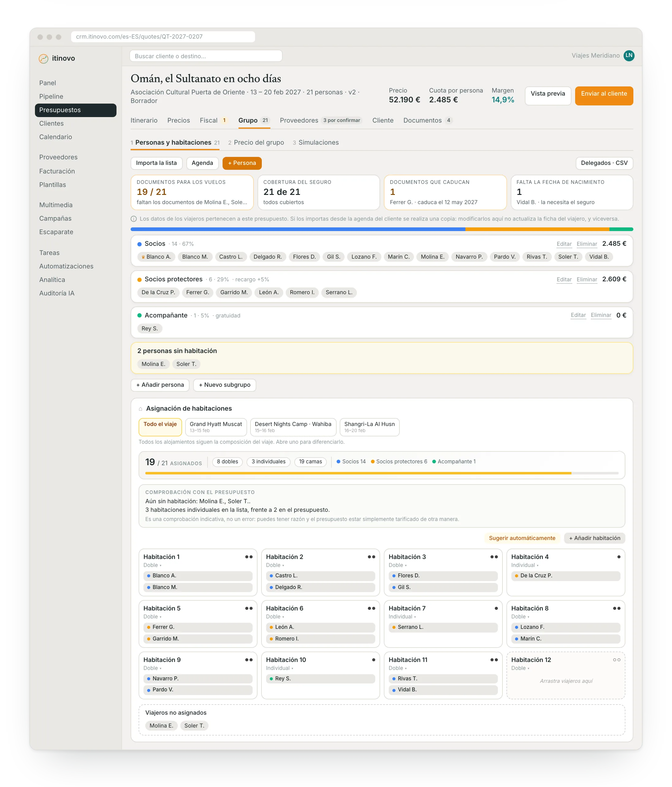The image size is (672, 787).
Task: Click Editar link for Socios protectores
Action: click(x=564, y=279)
